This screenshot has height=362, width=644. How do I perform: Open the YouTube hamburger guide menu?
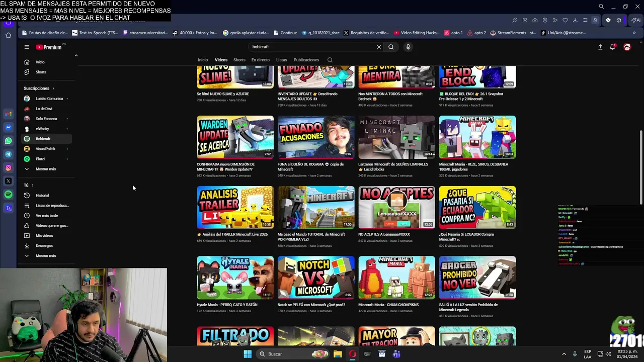(27, 47)
